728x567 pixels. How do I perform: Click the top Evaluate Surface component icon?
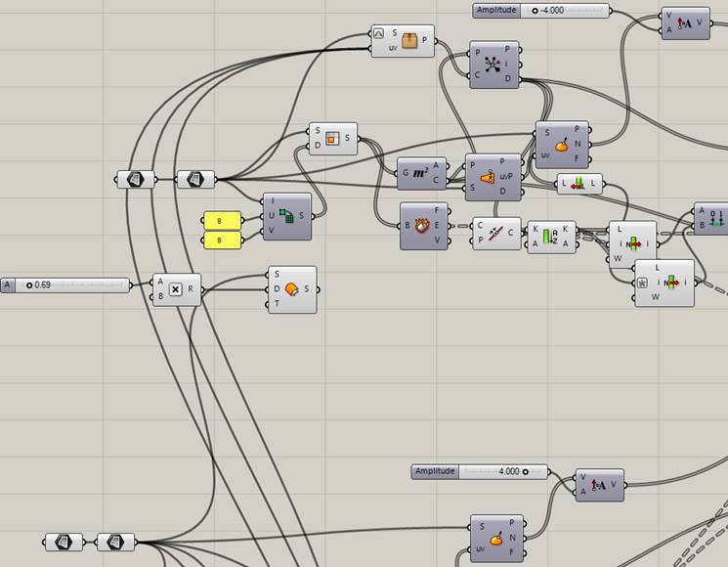(562, 146)
